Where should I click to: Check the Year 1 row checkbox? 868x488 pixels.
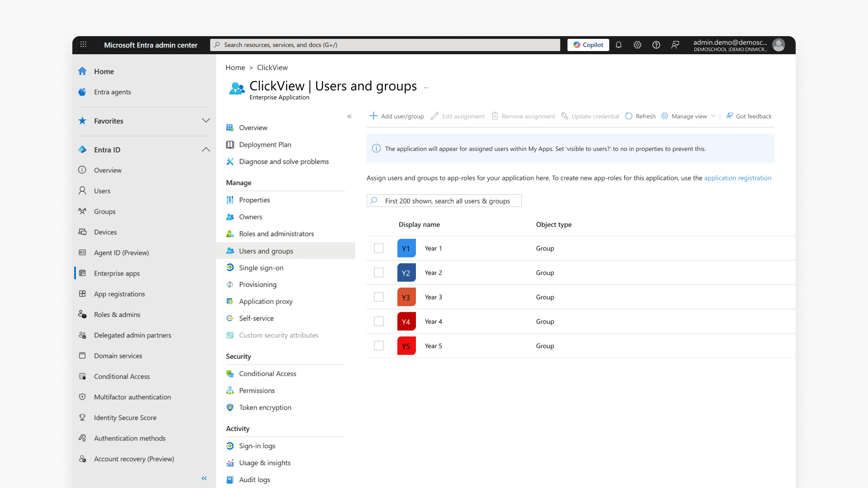coord(379,248)
